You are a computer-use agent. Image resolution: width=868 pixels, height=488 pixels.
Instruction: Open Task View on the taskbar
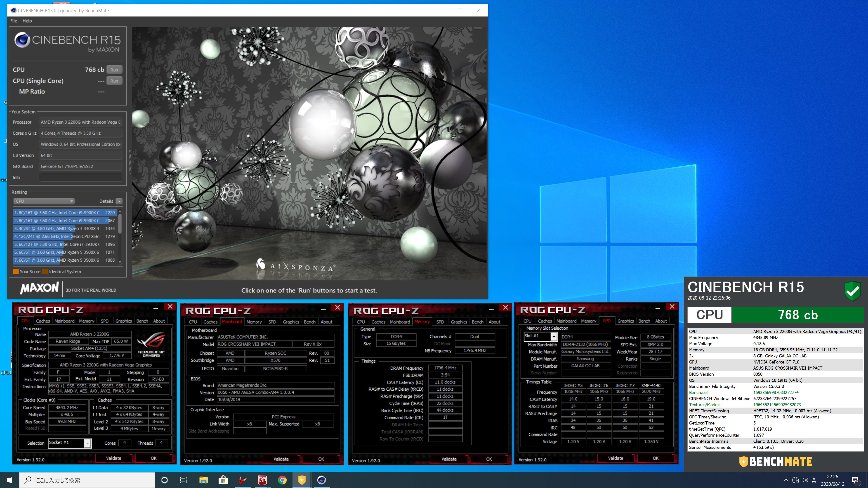tap(184, 480)
